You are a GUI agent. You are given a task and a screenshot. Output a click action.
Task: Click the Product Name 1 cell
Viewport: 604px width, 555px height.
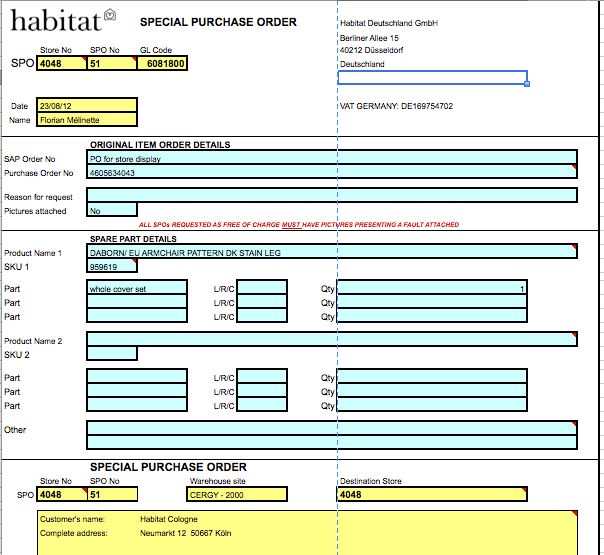332,253
